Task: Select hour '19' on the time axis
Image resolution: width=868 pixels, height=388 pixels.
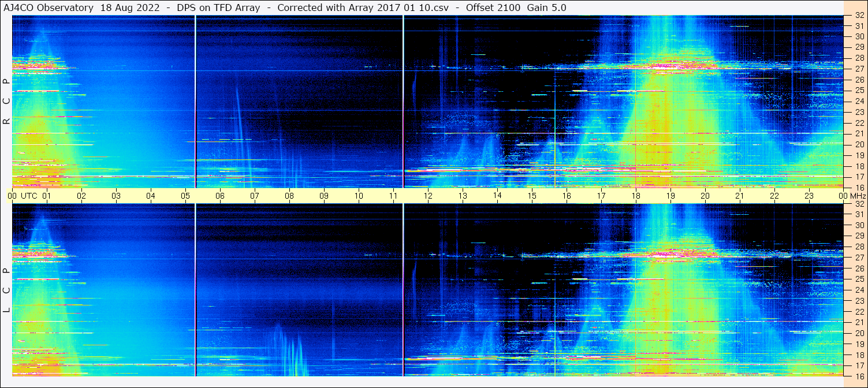Action: point(670,196)
